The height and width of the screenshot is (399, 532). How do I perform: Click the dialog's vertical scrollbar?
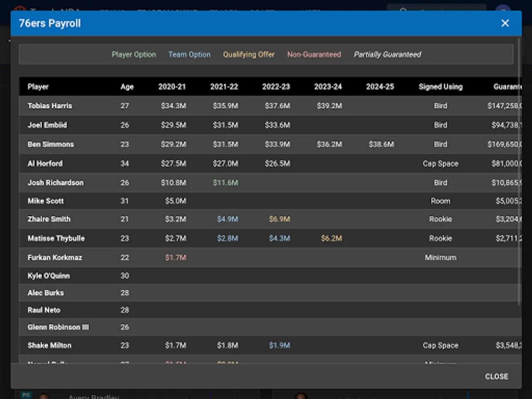point(520,172)
